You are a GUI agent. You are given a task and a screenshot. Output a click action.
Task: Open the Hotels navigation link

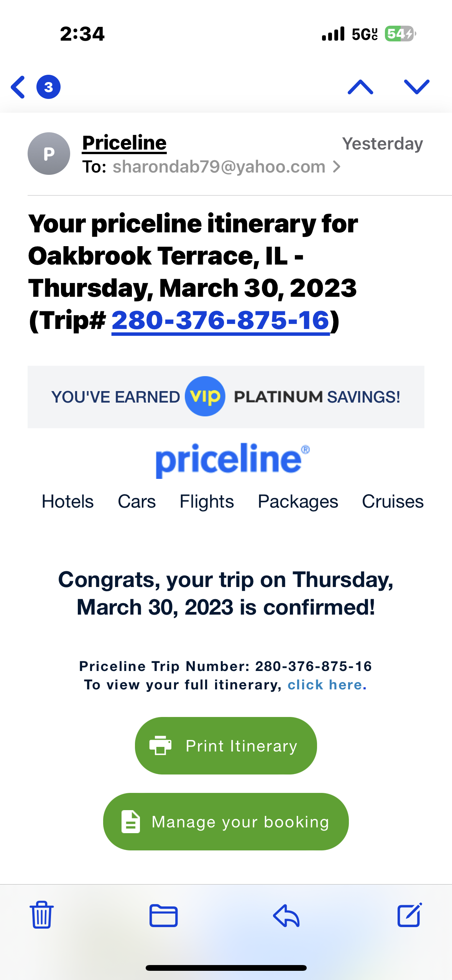[67, 502]
